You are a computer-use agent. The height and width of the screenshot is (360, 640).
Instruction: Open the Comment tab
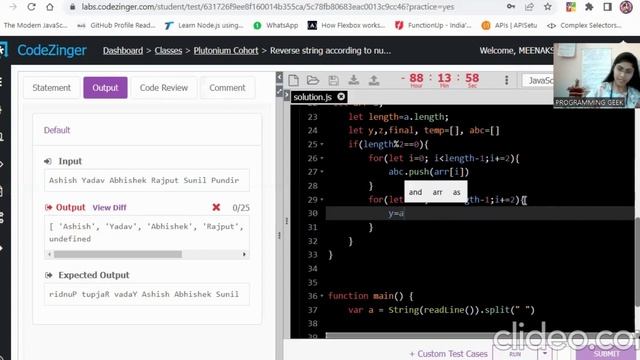[227, 88]
